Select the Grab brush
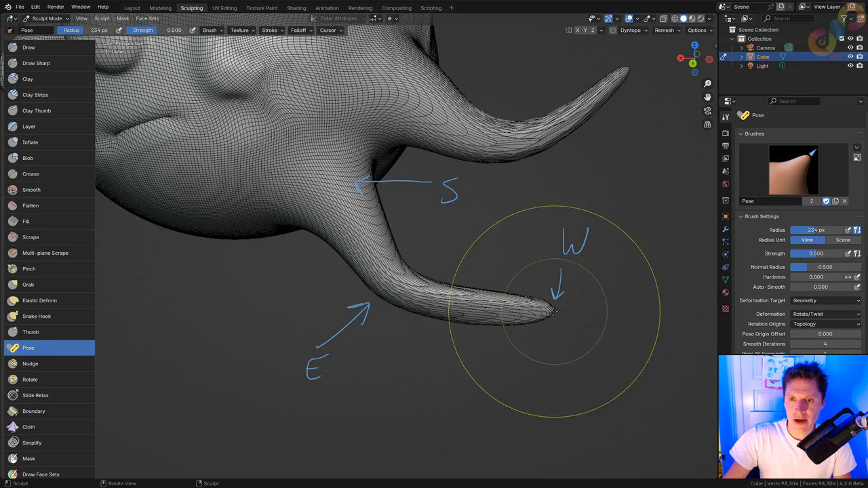This screenshot has width=868, height=488. click(49, 285)
